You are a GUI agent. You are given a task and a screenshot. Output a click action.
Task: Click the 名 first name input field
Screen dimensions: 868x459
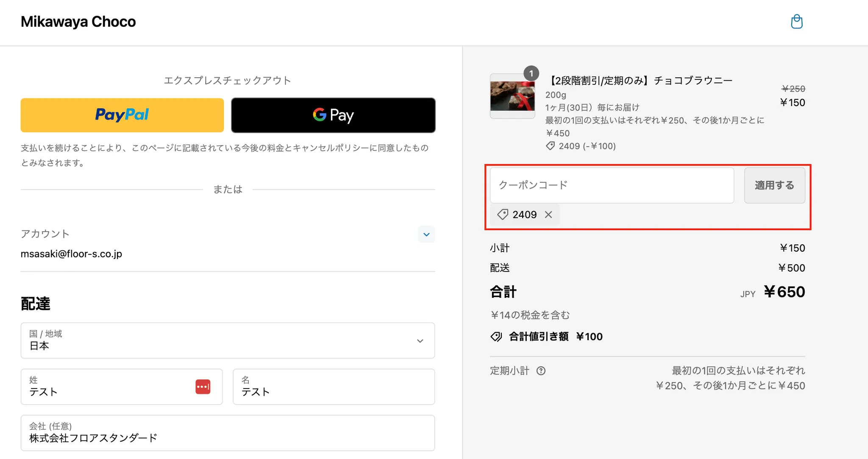tap(334, 387)
